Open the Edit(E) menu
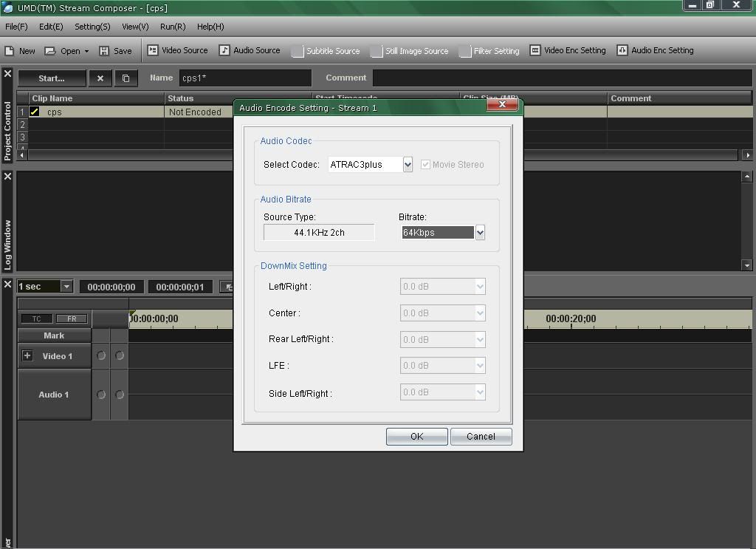The height and width of the screenshot is (549, 756). tap(51, 27)
